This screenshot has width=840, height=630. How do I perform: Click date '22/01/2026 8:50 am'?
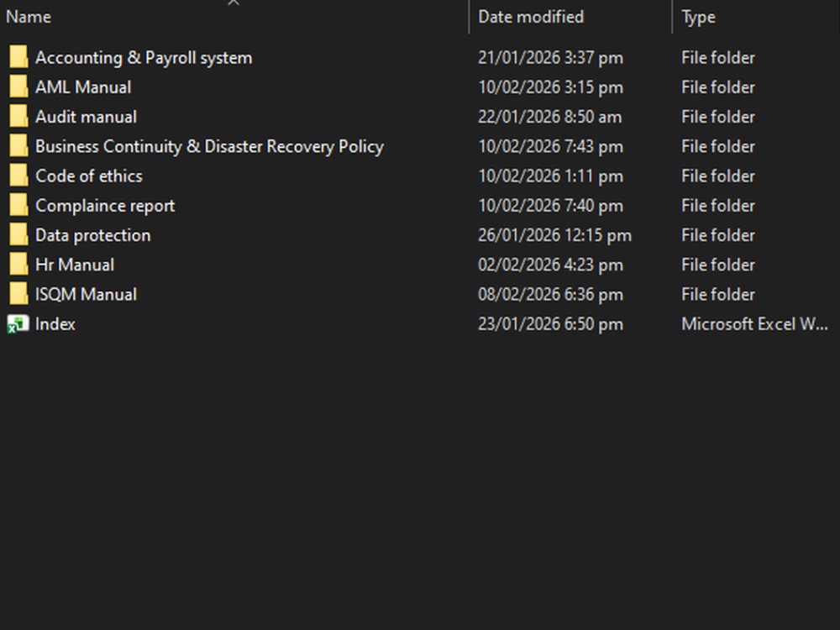[x=550, y=117]
